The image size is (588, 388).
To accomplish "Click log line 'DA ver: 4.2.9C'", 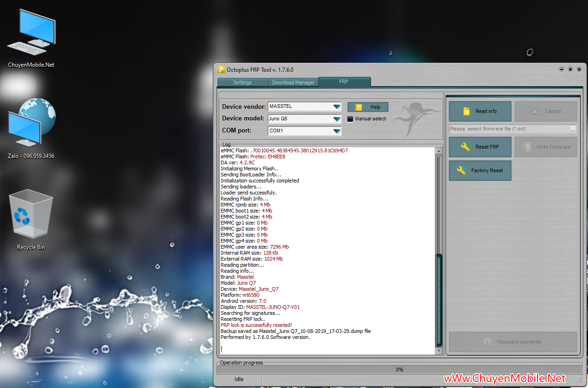I will (x=238, y=163).
